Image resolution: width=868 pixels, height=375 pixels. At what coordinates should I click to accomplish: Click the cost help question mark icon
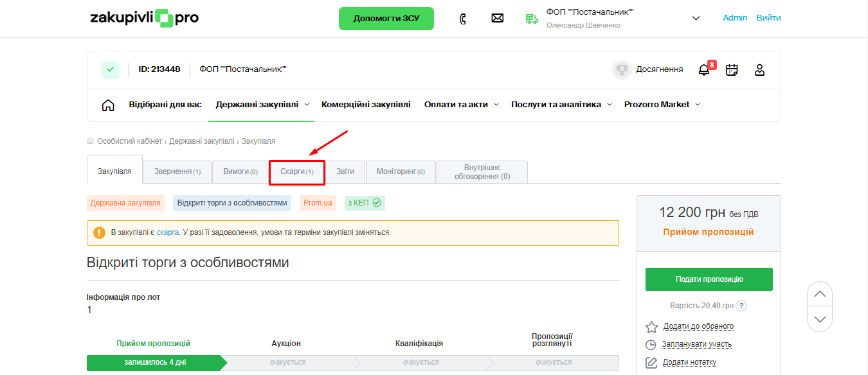coord(741,306)
